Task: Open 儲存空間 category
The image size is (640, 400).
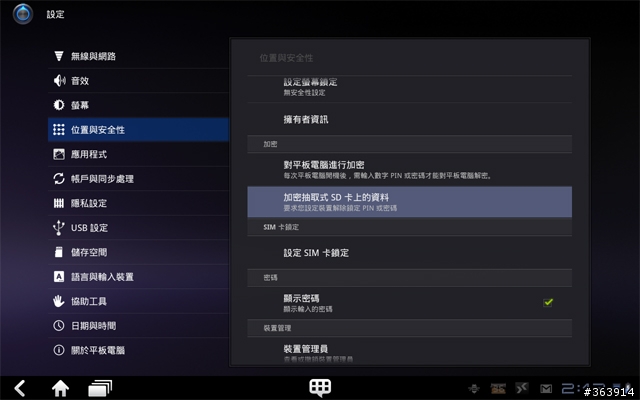Action: pyautogui.click(x=138, y=252)
